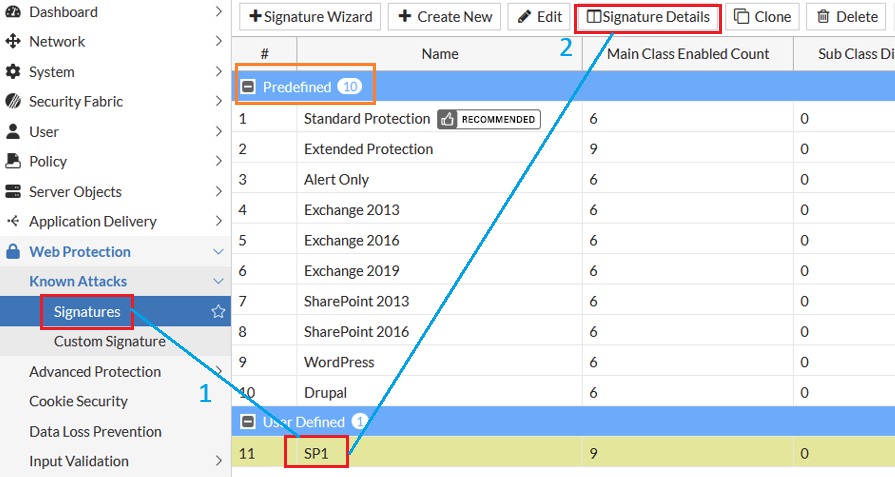Click the Dashboard gauge icon
Viewport: 895px width, 477px height.
point(13,12)
